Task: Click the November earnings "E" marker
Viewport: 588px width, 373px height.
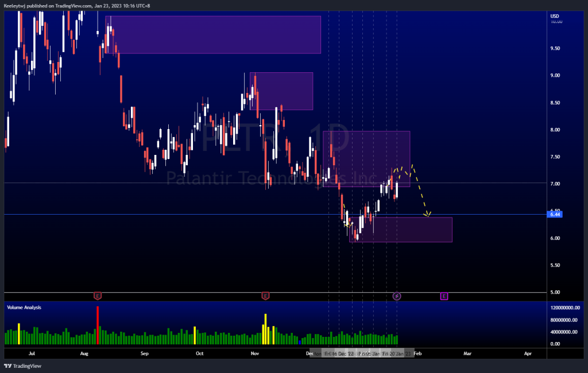Action: tap(265, 296)
